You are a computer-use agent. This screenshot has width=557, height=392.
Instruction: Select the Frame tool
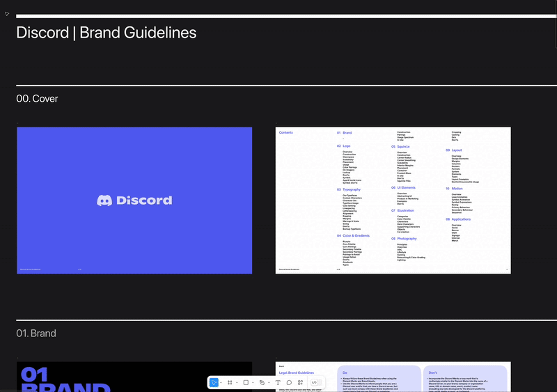[x=230, y=382]
